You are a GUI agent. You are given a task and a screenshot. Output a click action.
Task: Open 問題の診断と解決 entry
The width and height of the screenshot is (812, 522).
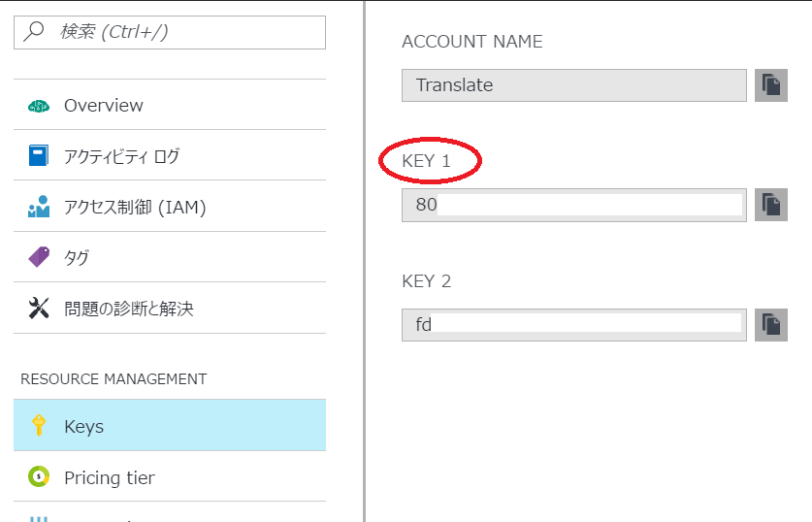click(x=170, y=309)
